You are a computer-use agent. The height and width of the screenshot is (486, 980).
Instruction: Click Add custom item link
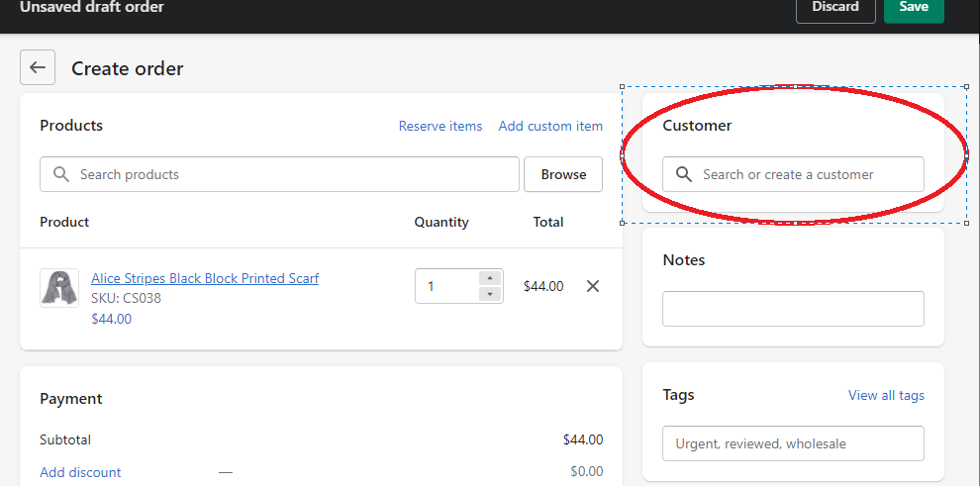click(x=550, y=126)
